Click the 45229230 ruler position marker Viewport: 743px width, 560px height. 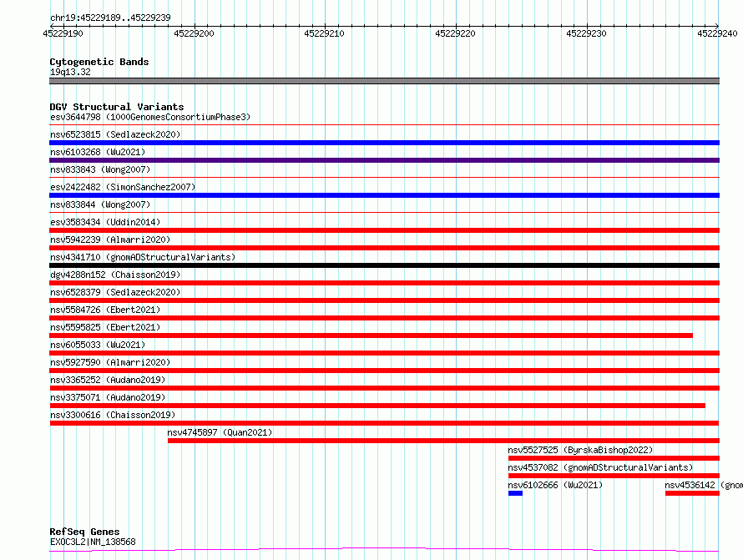pyautogui.click(x=586, y=33)
